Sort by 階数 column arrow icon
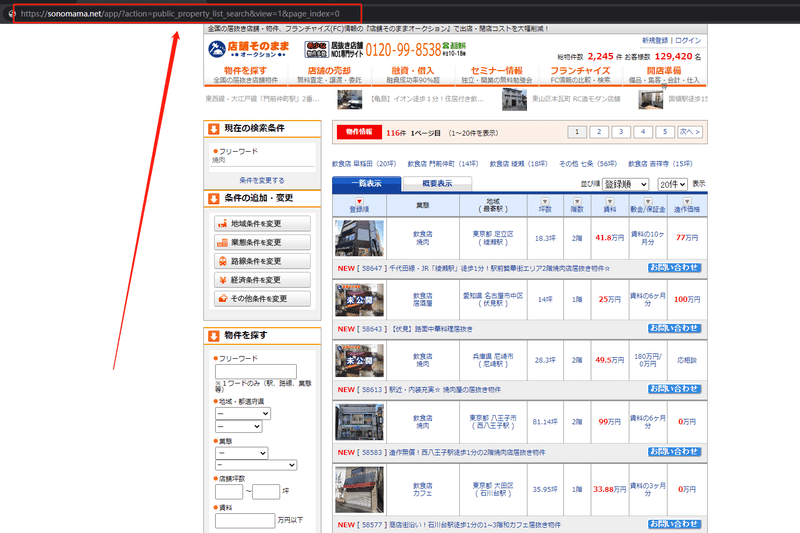 (x=577, y=201)
